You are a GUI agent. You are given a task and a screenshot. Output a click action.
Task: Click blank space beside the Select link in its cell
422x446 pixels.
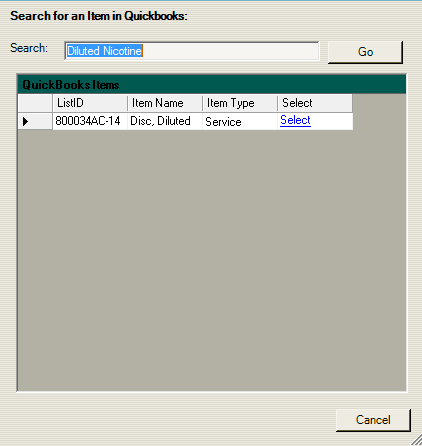332,121
